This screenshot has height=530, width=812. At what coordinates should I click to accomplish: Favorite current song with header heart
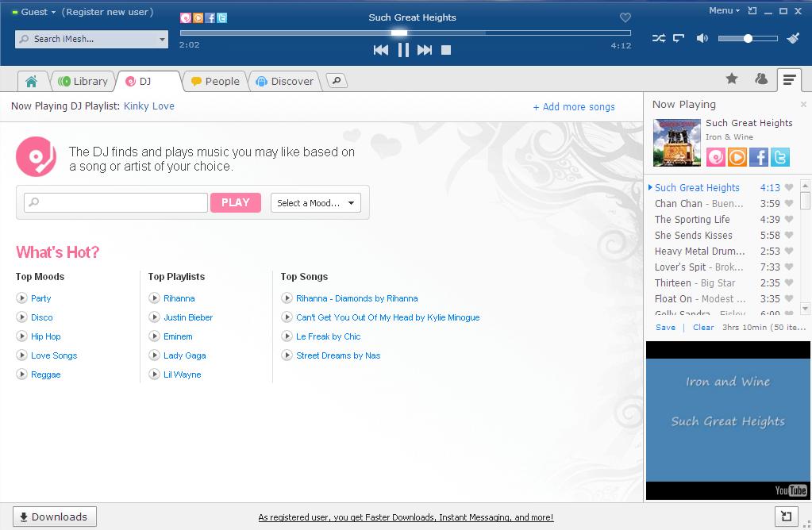point(625,17)
